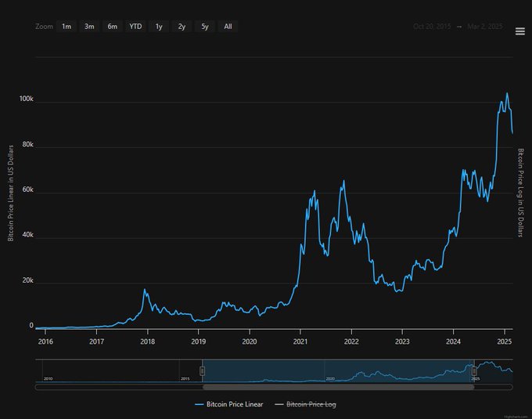The height and width of the screenshot is (419, 532).
Task: Open the chart context hamburger menu
Action: click(x=519, y=31)
